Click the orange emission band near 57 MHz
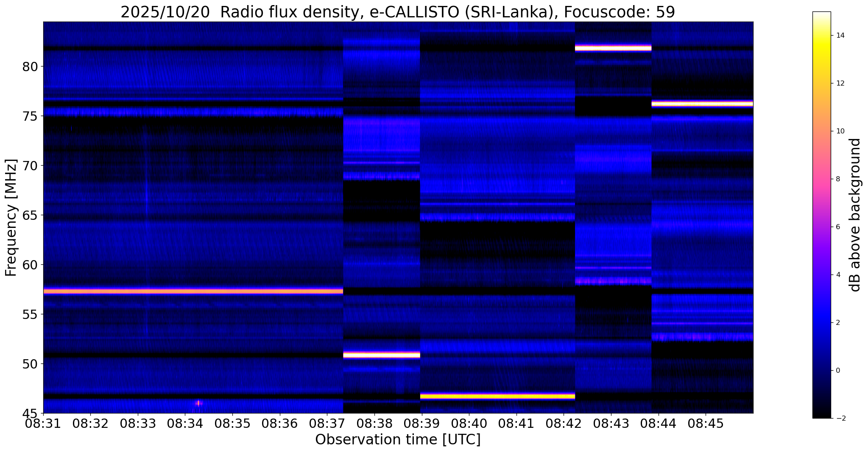Screen dimensions: 868x452 pos(193,291)
